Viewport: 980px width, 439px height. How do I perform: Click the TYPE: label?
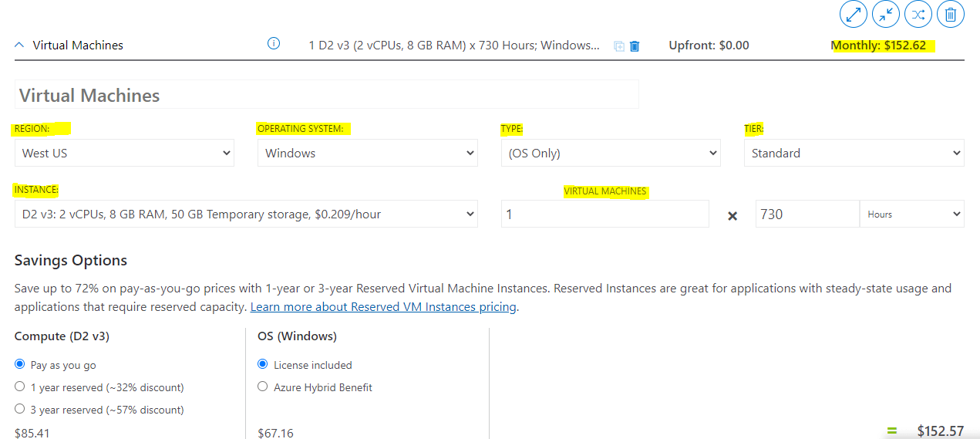pyautogui.click(x=512, y=129)
